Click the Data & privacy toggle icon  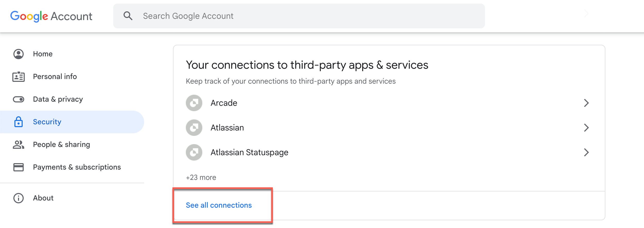click(19, 99)
